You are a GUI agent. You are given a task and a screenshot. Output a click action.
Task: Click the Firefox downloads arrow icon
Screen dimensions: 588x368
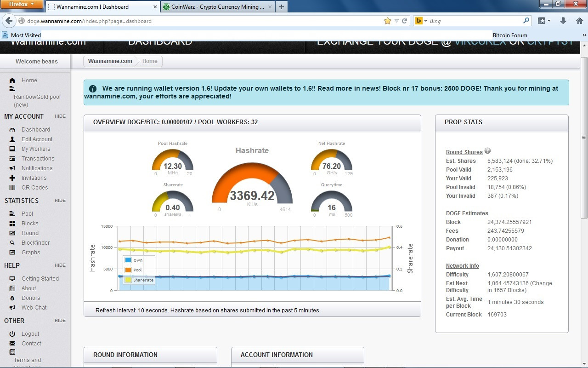pyautogui.click(x=563, y=21)
